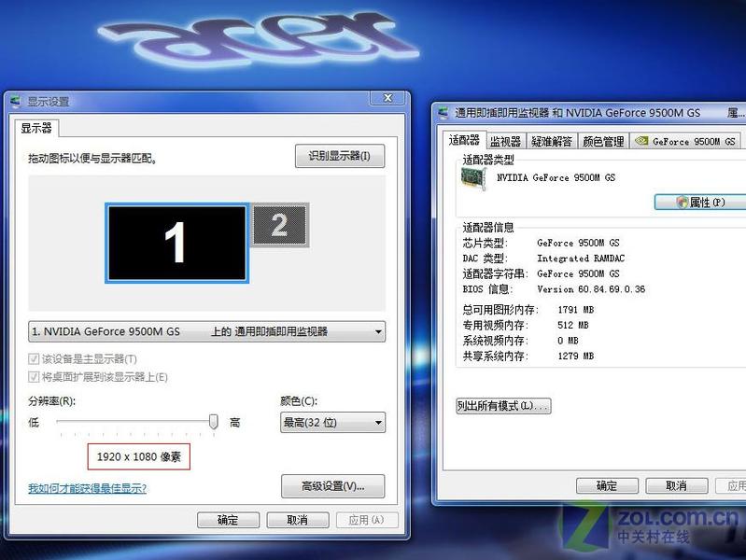Click 取消 in the adapter properties window
This screenshot has height=560, width=746.
[677, 485]
